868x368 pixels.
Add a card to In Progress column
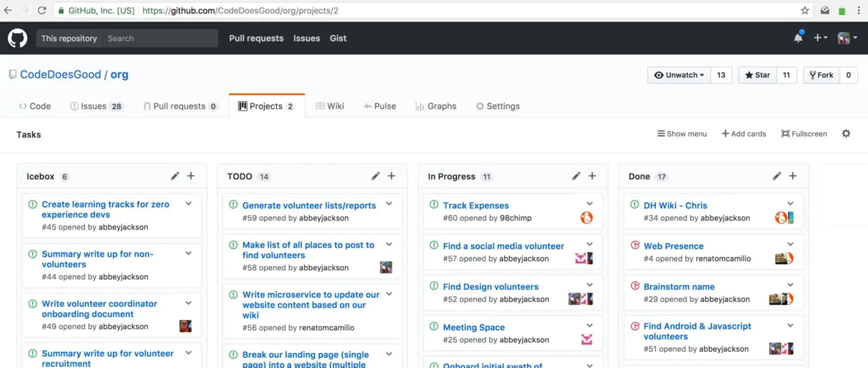coord(592,176)
